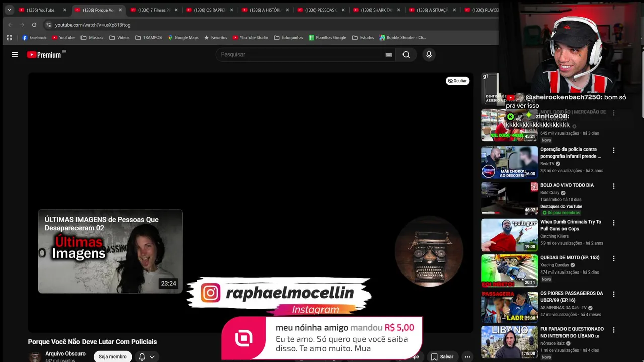
Task: Close the '(1336) 7 Filmes' tab
Action: [x=176, y=10]
